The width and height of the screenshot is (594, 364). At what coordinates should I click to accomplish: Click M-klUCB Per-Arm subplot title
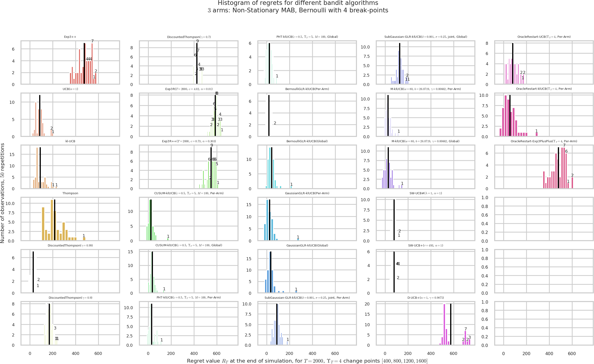coord(426,89)
